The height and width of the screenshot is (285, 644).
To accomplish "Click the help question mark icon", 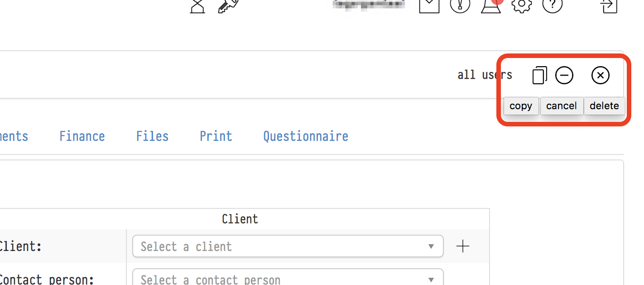I will pos(552,5).
